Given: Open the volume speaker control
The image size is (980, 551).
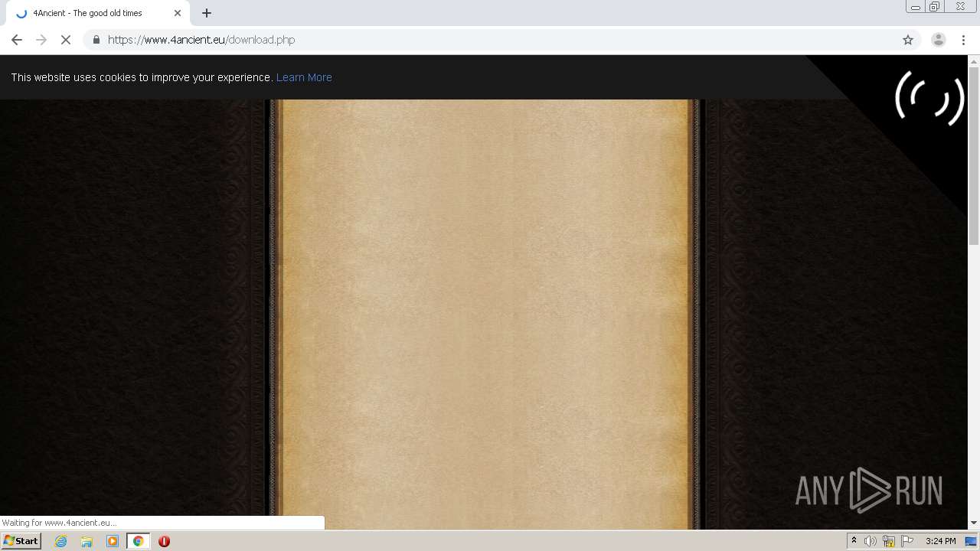Looking at the screenshot, I should [871, 541].
